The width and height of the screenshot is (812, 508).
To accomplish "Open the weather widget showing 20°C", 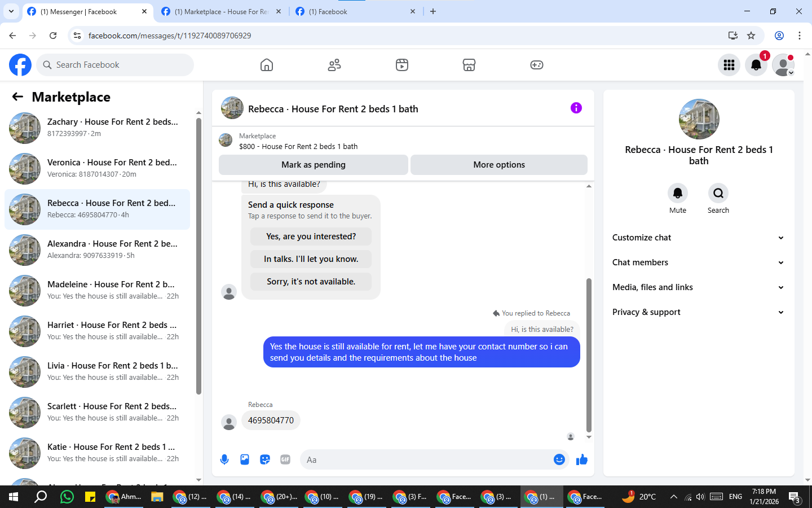I will 639,497.
